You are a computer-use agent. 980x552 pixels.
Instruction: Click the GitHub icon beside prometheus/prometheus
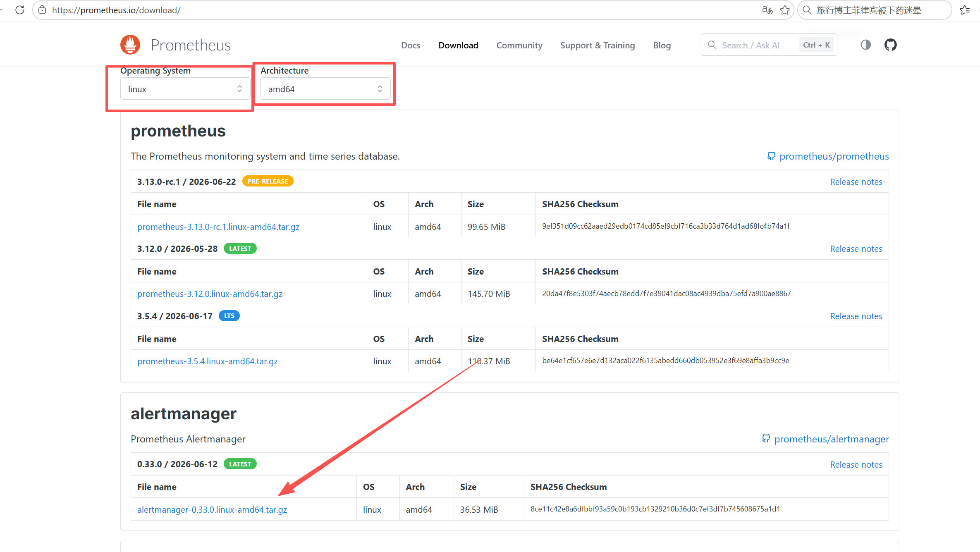click(771, 156)
